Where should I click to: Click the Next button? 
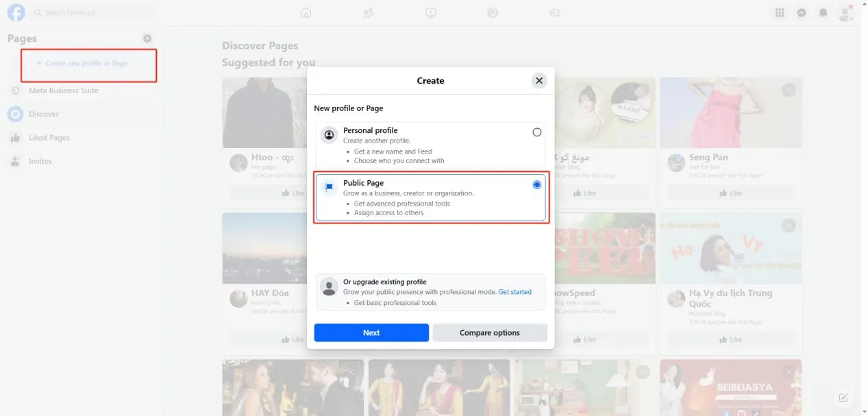coord(371,332)
